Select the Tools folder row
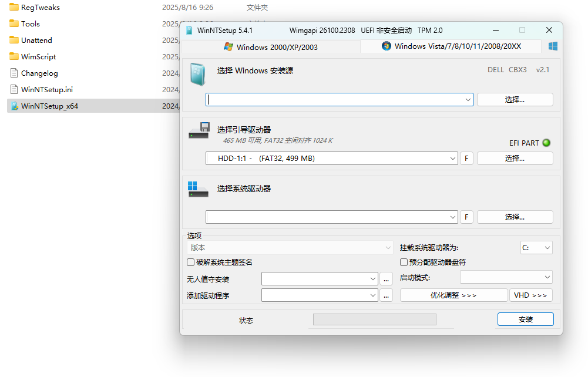This screenshot has width=588, height=377. pyautogui.click(x=93, y=23)
